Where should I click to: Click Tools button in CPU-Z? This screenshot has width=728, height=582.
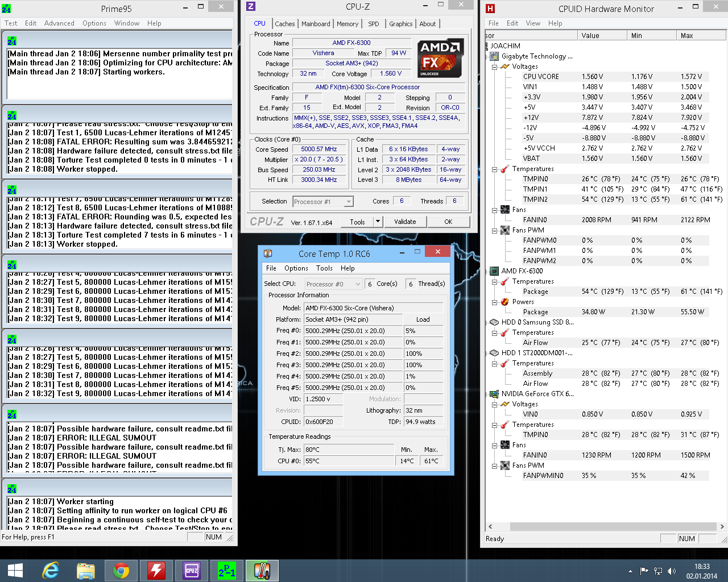[x=358, y=222]
